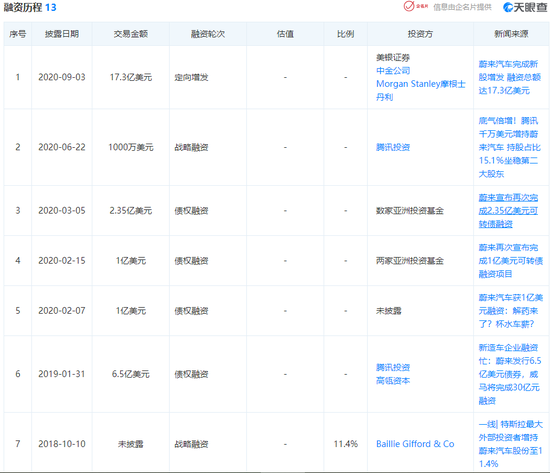Click the 融资历程 13 section title
Screen dimensions: 550x473
coord(30,7)
